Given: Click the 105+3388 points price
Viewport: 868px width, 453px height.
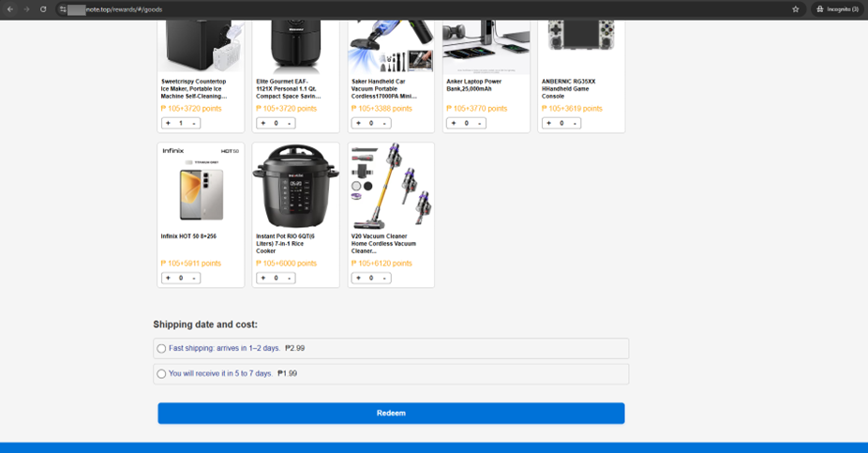Looking at the screenshot, I should point(382,109).
